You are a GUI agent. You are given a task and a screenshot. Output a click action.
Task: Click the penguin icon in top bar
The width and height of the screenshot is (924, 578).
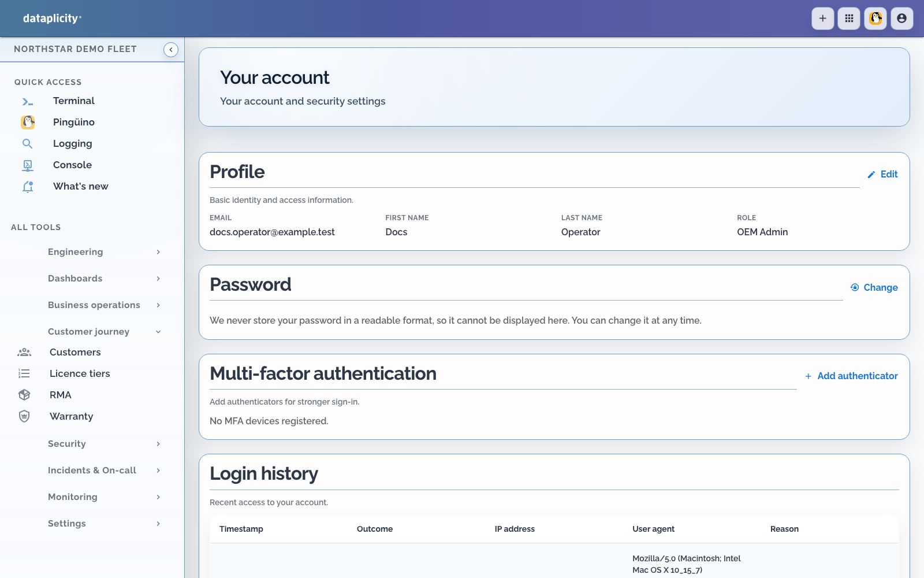pyautogui.click(x=875, y=18)
